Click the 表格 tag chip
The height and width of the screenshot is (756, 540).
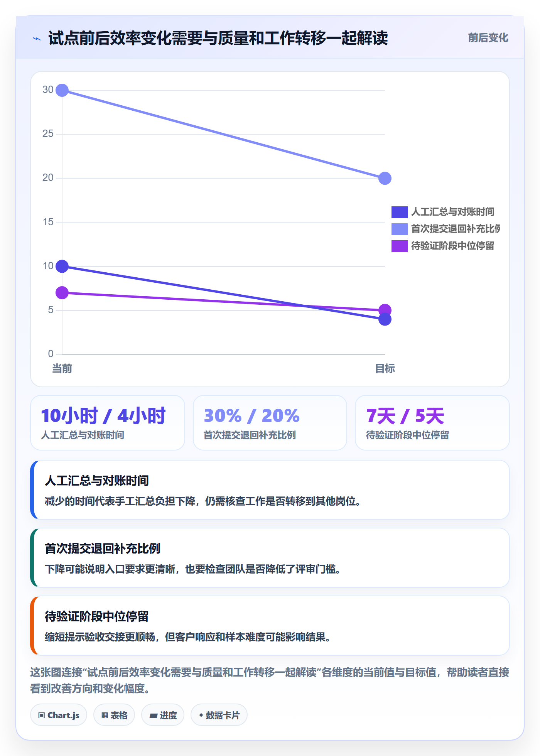[114, 715]
